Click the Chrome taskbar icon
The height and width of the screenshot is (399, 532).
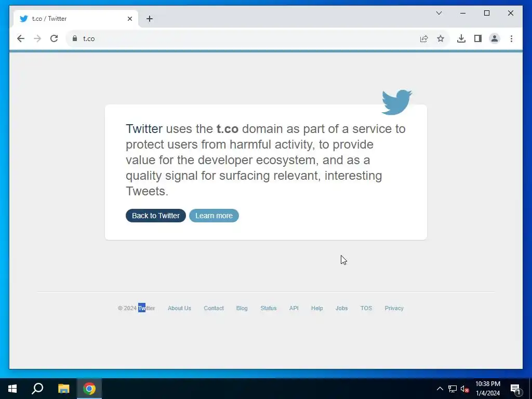point(89,389)
